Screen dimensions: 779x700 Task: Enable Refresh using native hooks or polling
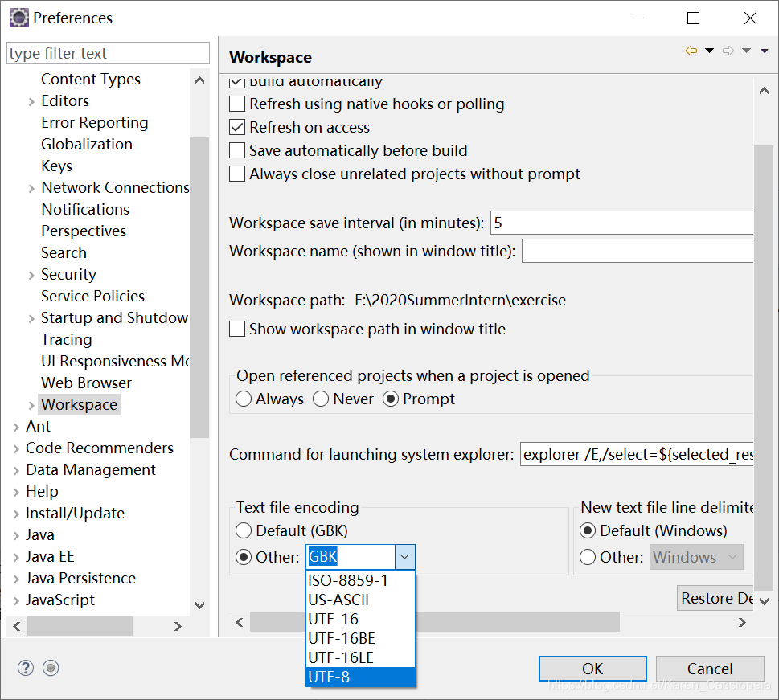pyautogui.click(x=237, y=104)
